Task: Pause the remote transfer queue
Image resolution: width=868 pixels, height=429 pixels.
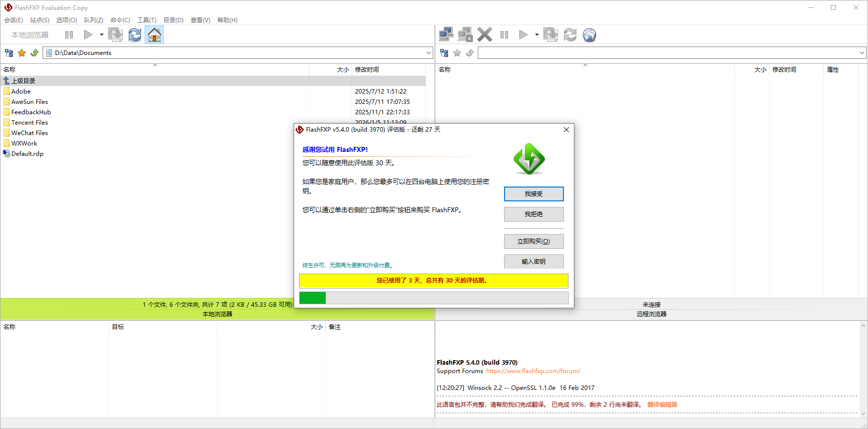Action: 504,35
